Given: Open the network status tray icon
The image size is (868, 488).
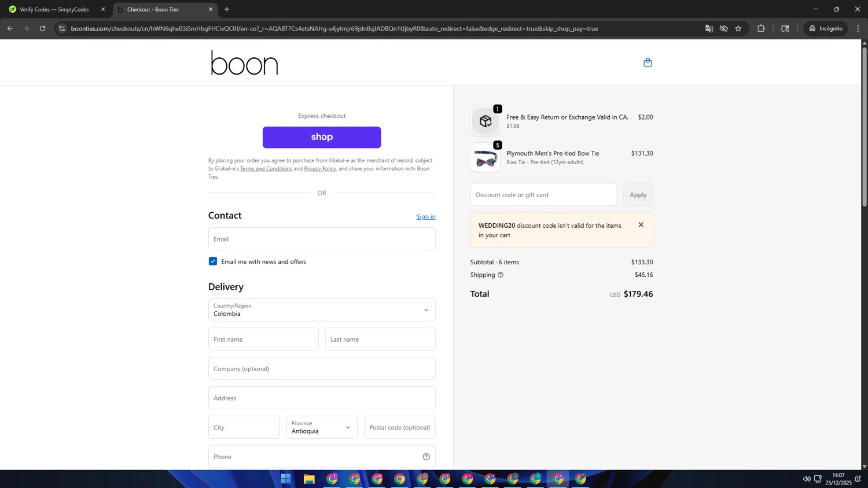Looking at the screenshot, I should tap(818, 479).
